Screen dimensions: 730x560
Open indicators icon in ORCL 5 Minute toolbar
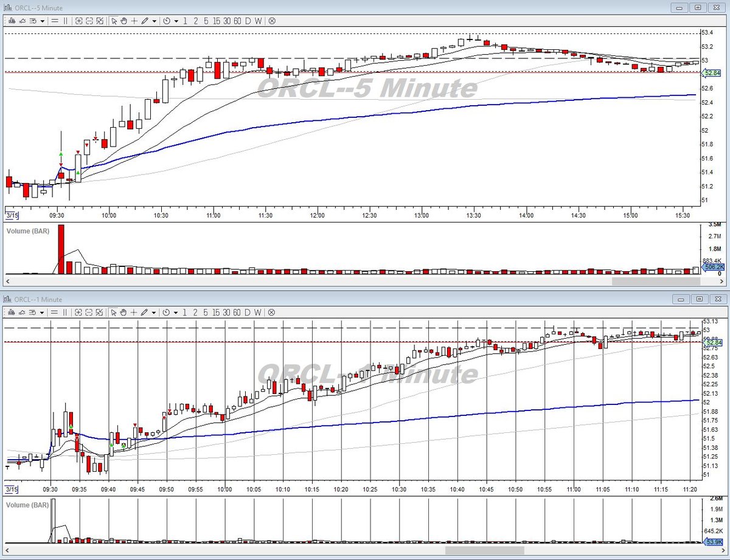(x=23, y=21)
